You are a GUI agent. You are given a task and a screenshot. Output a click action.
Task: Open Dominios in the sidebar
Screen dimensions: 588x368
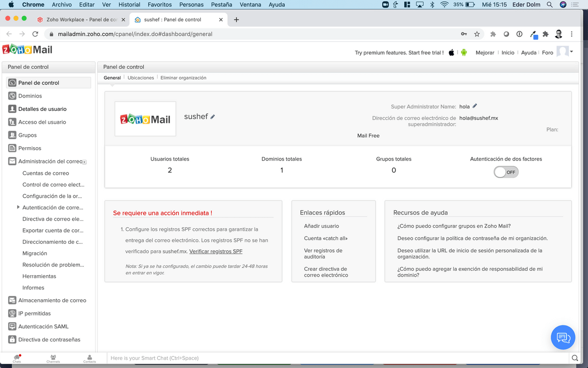tap(30, 96)
